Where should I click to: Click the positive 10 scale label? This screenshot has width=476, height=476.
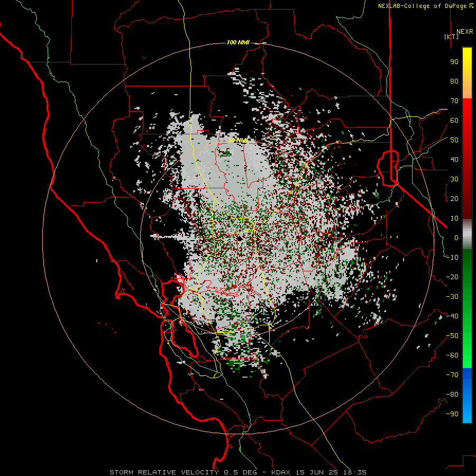(x=454, y=218)
